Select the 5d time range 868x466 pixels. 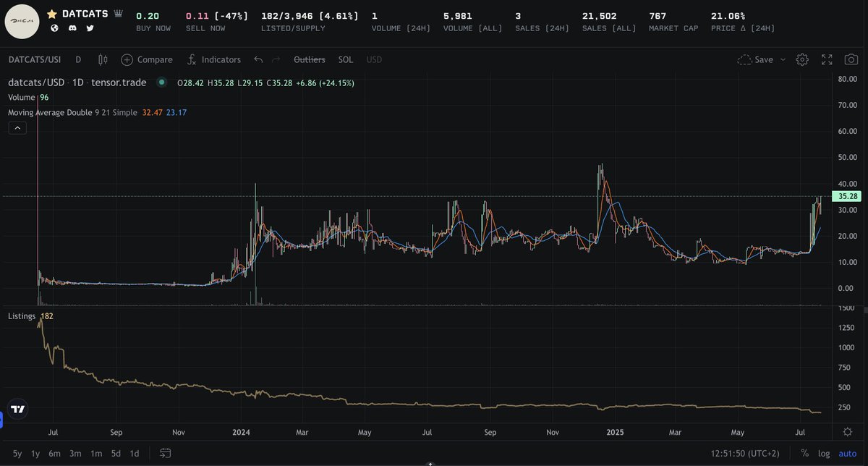tap(116, 454)
